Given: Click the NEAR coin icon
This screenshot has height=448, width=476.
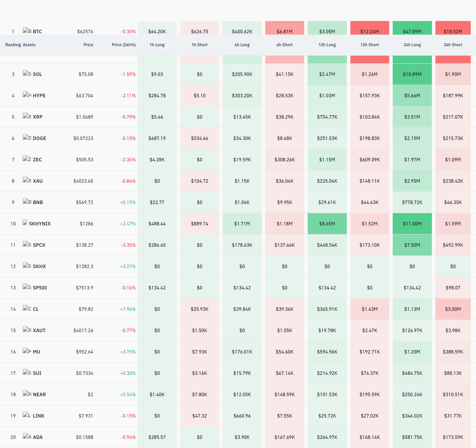Looking at the screenshot, I should click(27, 393).
